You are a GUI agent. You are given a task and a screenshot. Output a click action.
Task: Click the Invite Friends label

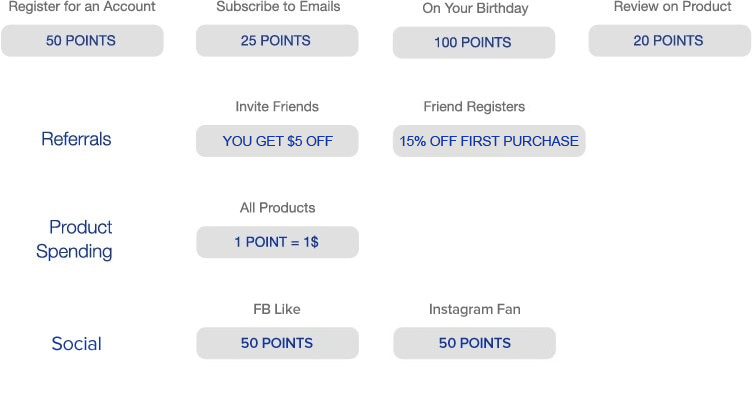277,107
